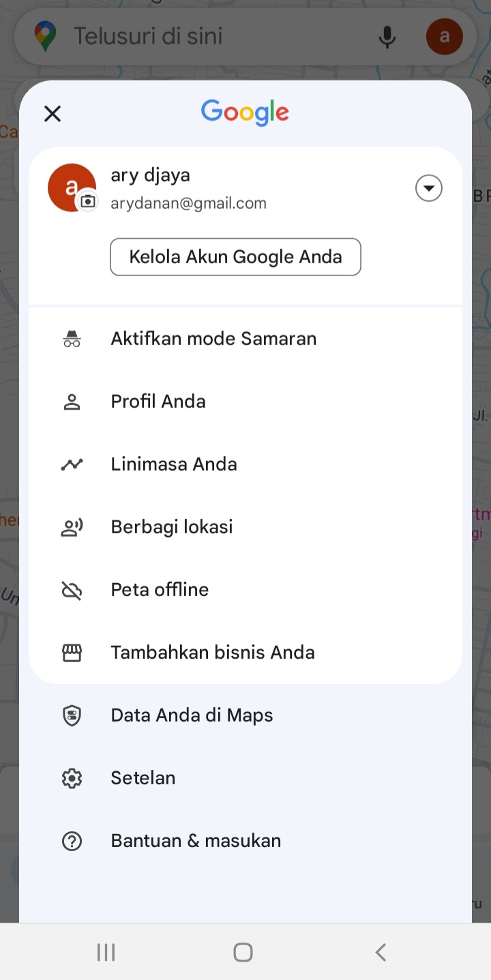Tap the Setelan gear icon
Viewport: 491px width, 980px height.
[x=72, y=778]
